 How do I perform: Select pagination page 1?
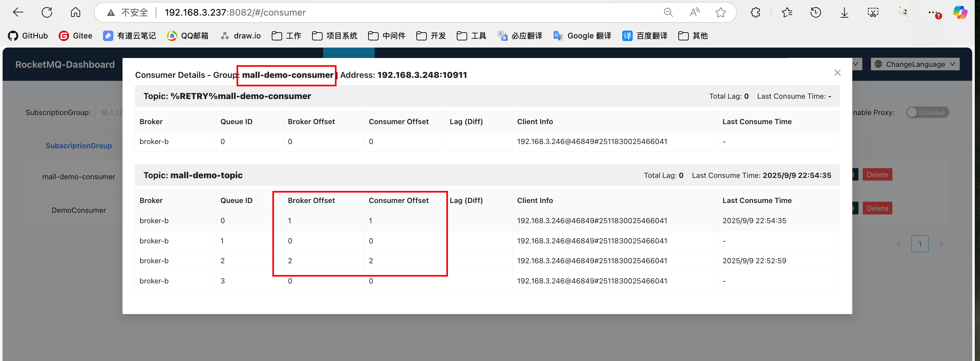[919, 244]
